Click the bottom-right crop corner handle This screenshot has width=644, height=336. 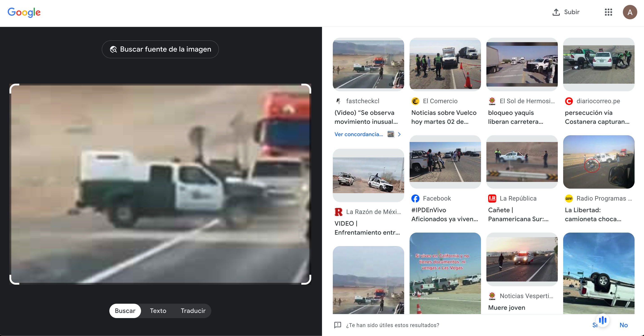[x=309, y=282]
